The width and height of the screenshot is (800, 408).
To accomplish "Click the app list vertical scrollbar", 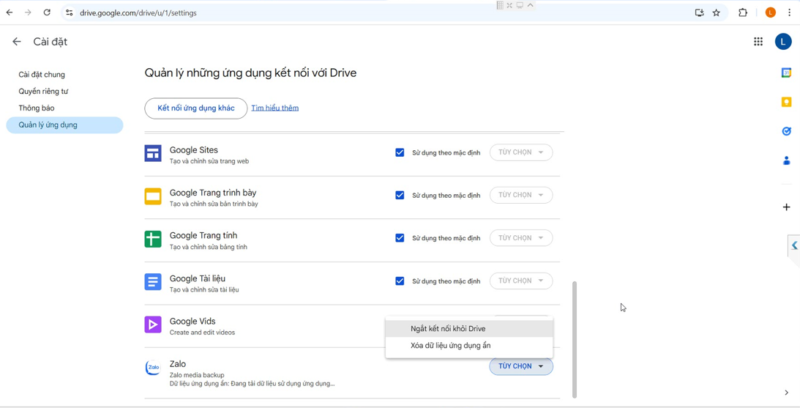I will [574, 339].
